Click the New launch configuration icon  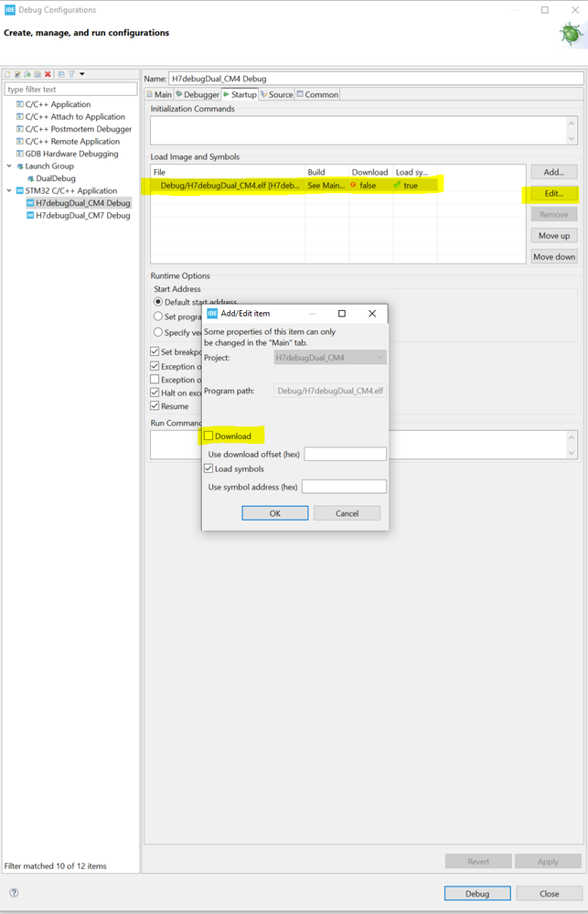coord(7,74)
